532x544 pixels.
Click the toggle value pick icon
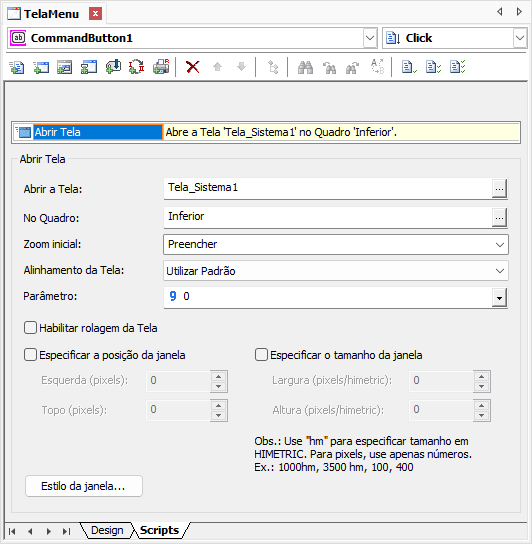click(x=137, y=67)
